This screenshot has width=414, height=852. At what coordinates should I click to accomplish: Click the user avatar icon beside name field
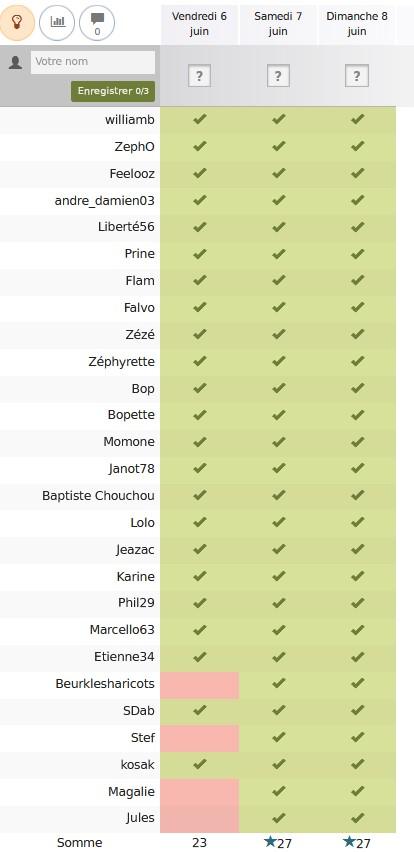(x=16, y=62)
